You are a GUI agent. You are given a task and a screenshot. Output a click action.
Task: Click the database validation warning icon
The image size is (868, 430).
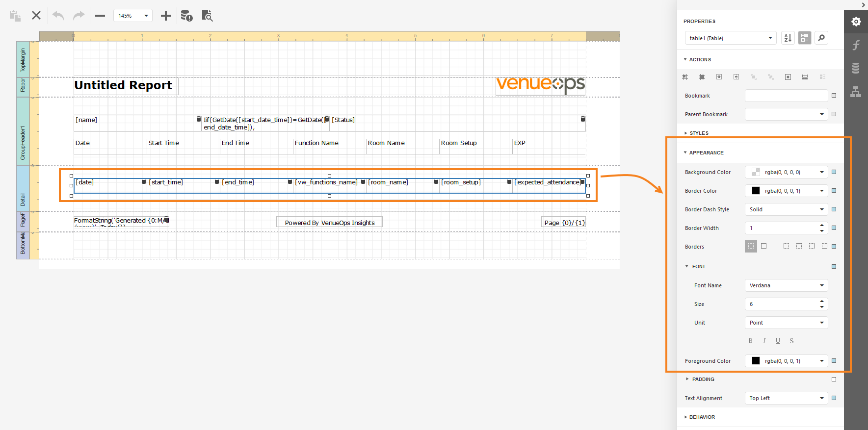click(x=186, y=16)
